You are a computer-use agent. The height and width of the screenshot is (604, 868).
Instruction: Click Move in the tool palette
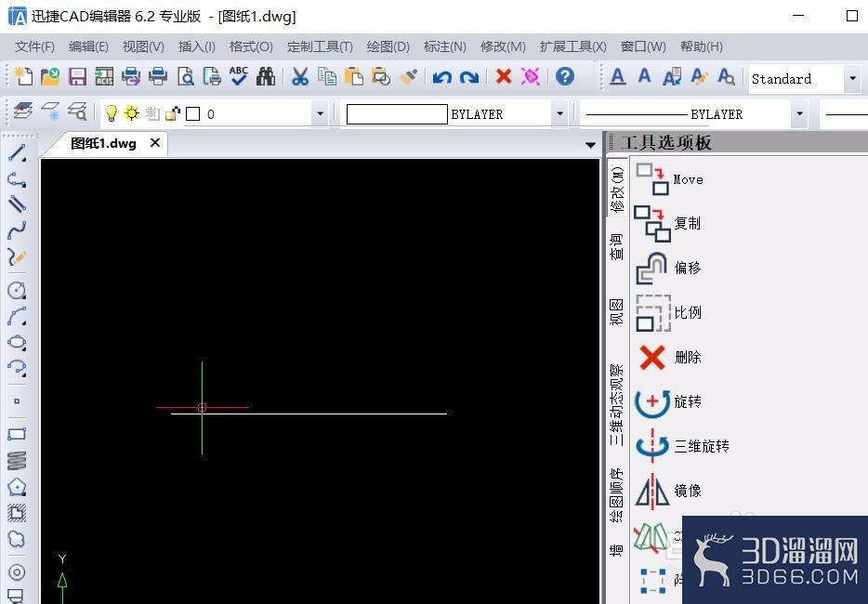pyautogui.click(x=669, y=178)
